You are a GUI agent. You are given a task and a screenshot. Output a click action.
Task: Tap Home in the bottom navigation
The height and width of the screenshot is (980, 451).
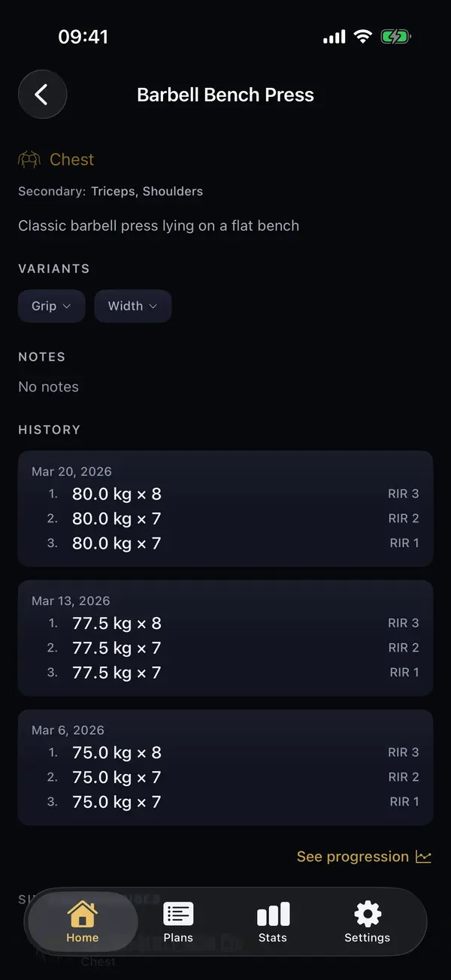click(82, 923)
